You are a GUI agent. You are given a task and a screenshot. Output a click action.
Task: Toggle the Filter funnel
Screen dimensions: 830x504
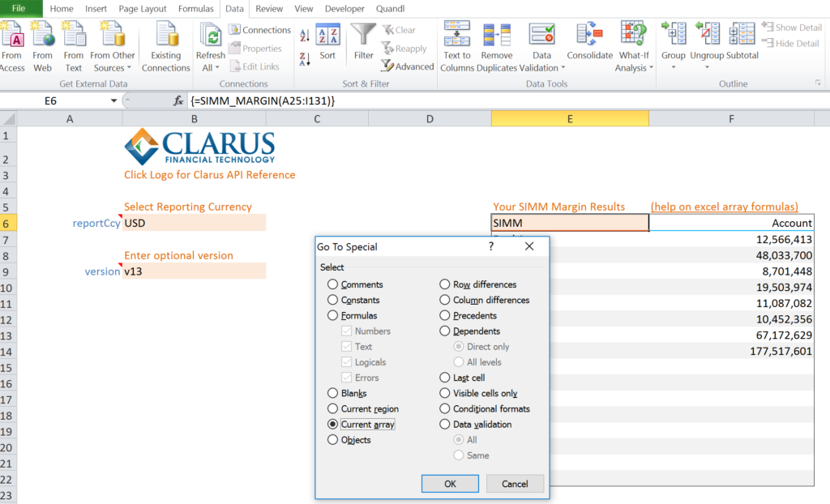364,41
